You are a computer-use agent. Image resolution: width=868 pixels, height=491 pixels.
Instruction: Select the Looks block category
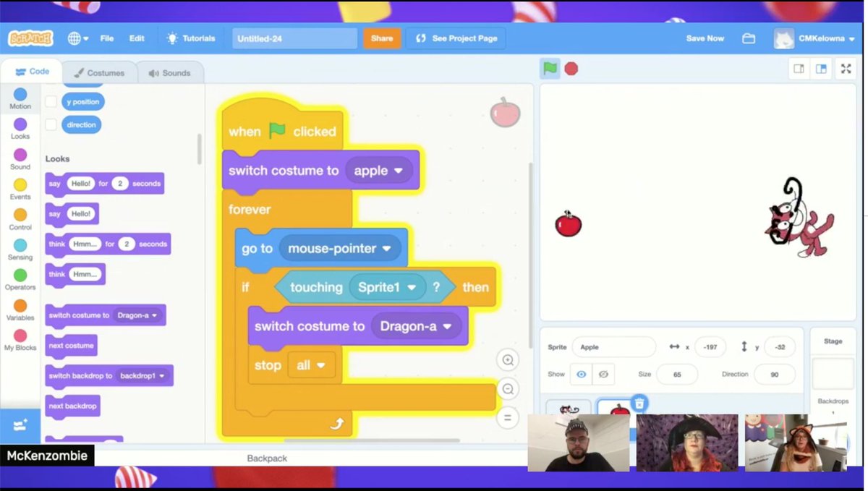20,129
